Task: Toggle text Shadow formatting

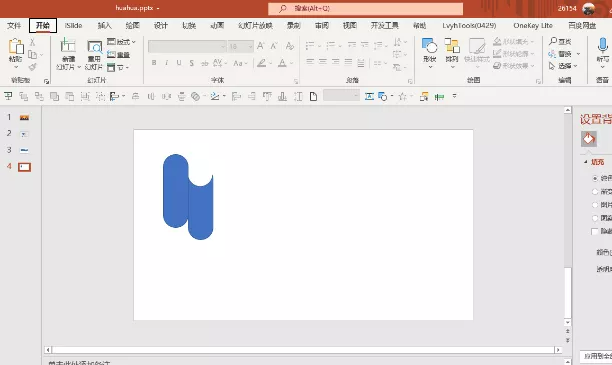Action: [x=192, y=63]
